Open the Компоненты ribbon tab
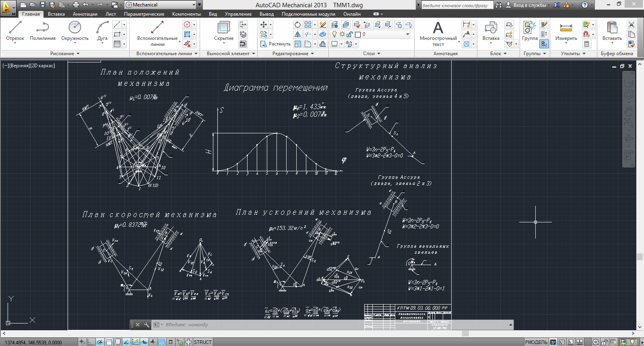 186,14
